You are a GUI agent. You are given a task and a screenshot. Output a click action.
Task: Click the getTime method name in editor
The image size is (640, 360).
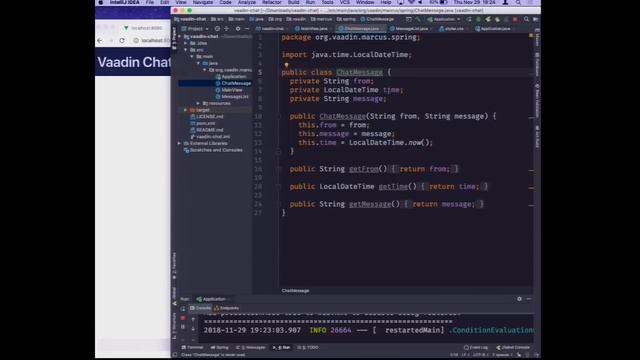tap(393, 187)
